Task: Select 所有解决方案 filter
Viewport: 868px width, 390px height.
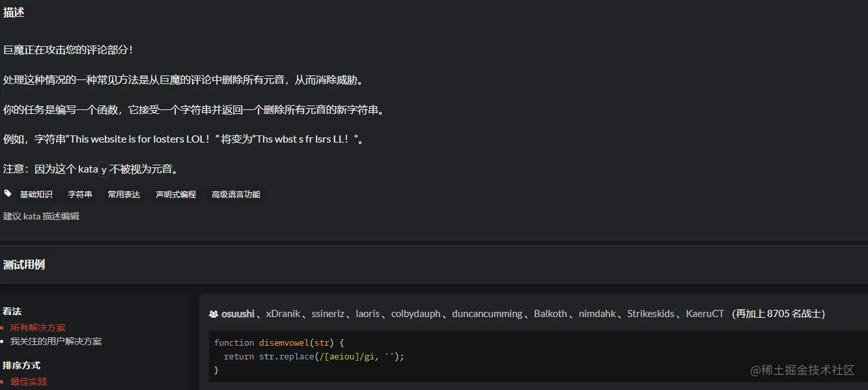Action: (x=38, y=327)
